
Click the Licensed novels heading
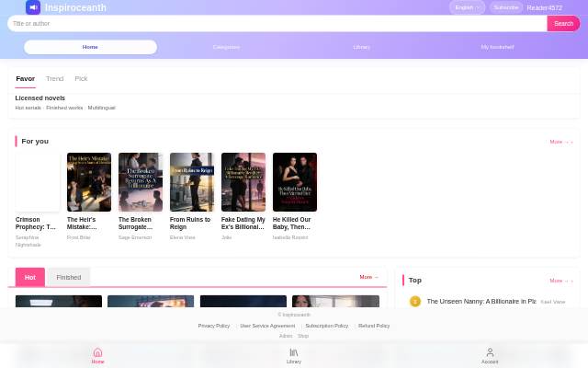pyautogui.click(x=40, y=98)
